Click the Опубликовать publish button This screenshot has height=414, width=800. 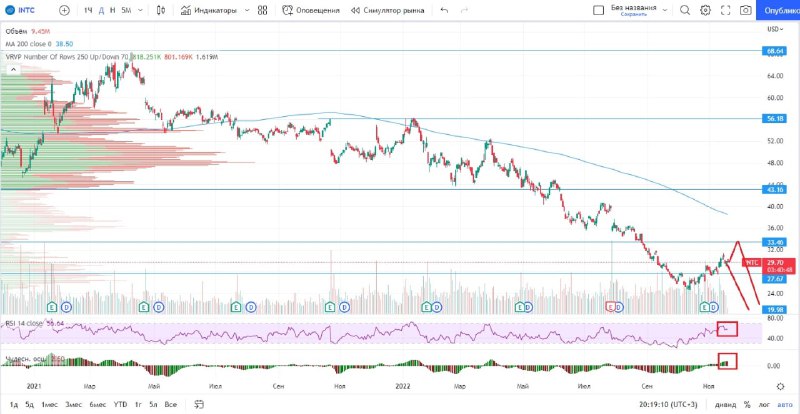point(778,10)
